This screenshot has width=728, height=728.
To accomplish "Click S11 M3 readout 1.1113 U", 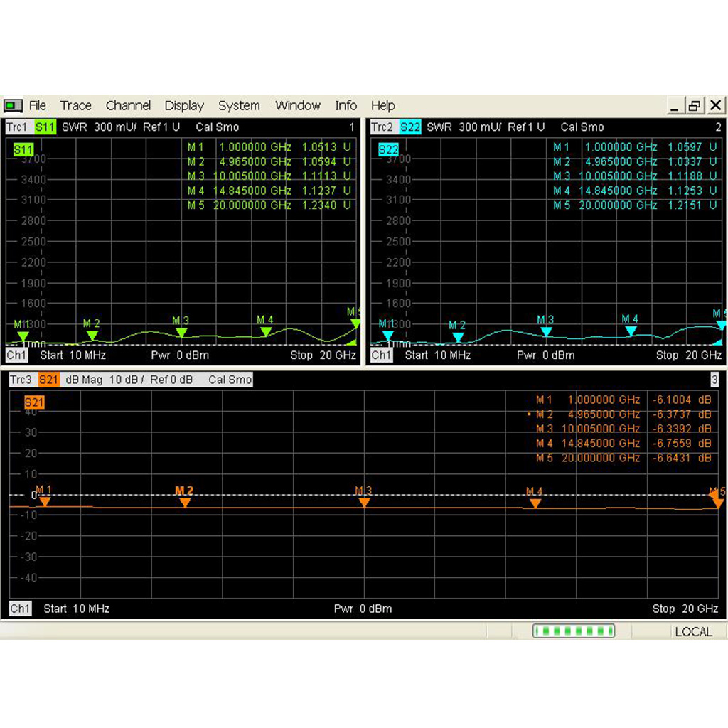I will coord(326,176).
